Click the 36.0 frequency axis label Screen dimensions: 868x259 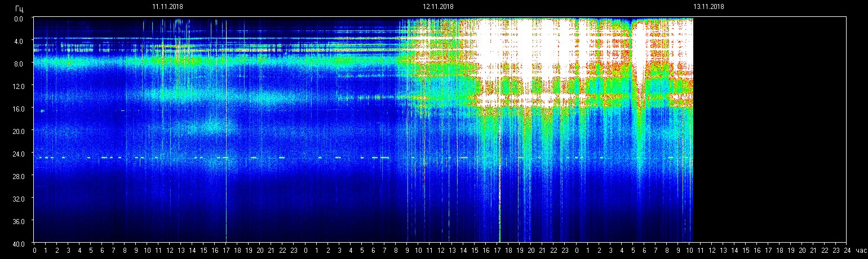click(19, 221)
